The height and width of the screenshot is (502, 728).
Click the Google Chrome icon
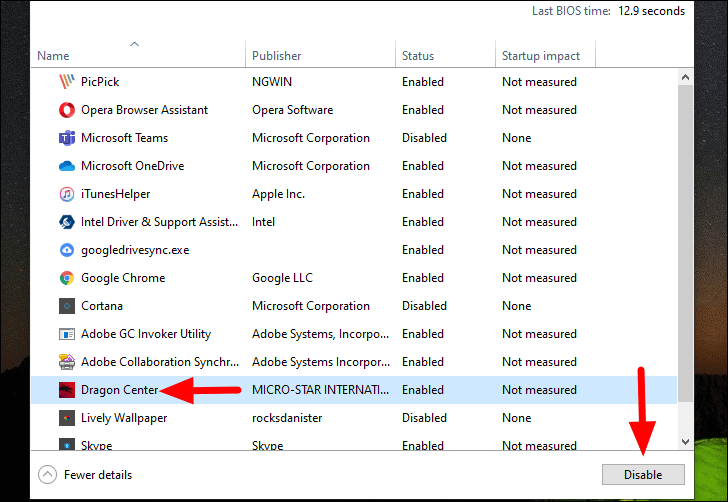coord(66,278)
